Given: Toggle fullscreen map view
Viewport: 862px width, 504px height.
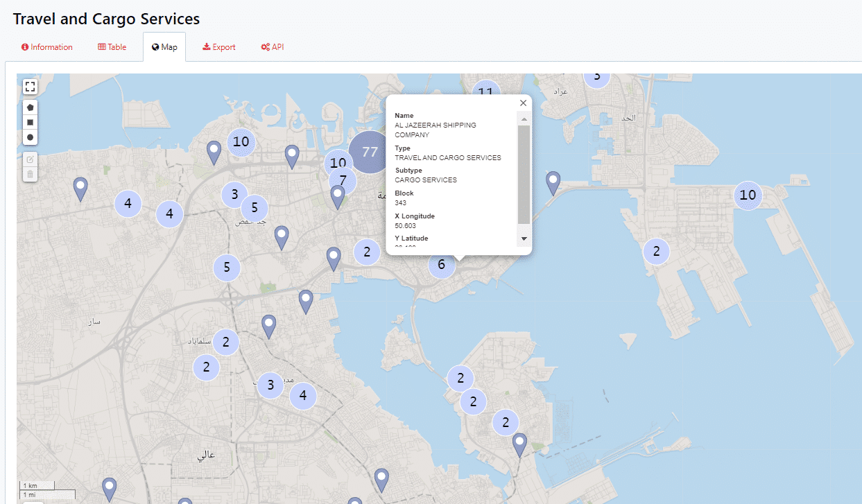Looking at the screenshot, I should [x=30, y=87].
